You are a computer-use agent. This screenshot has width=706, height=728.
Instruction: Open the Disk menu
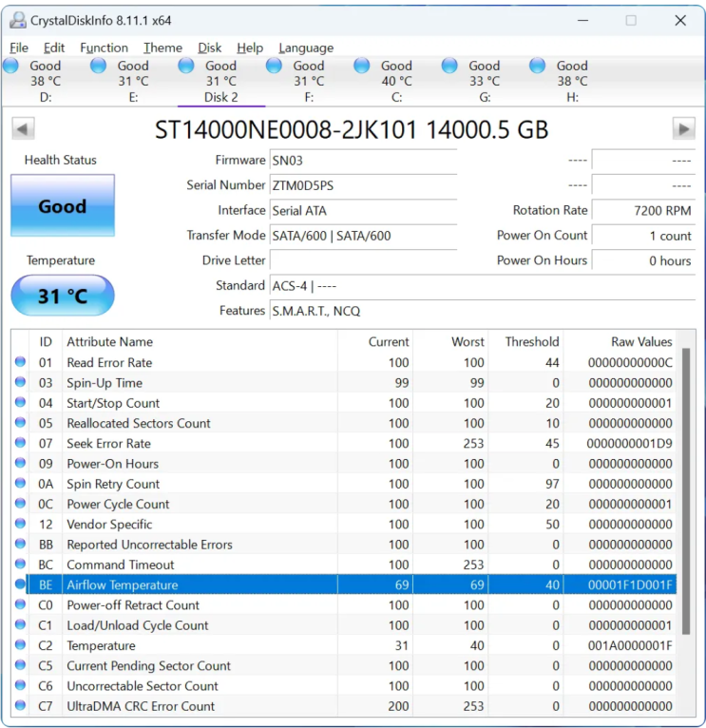coord(209,48)
